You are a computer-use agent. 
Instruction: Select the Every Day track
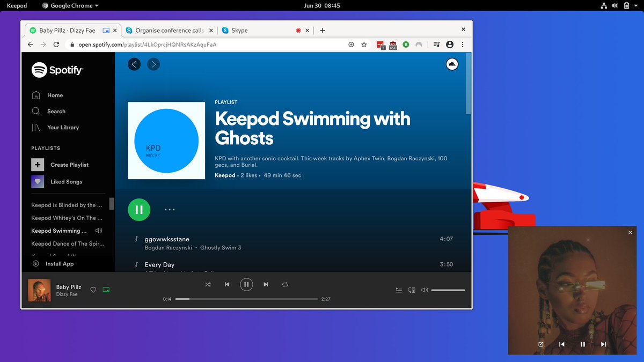(x=159, y=264)
